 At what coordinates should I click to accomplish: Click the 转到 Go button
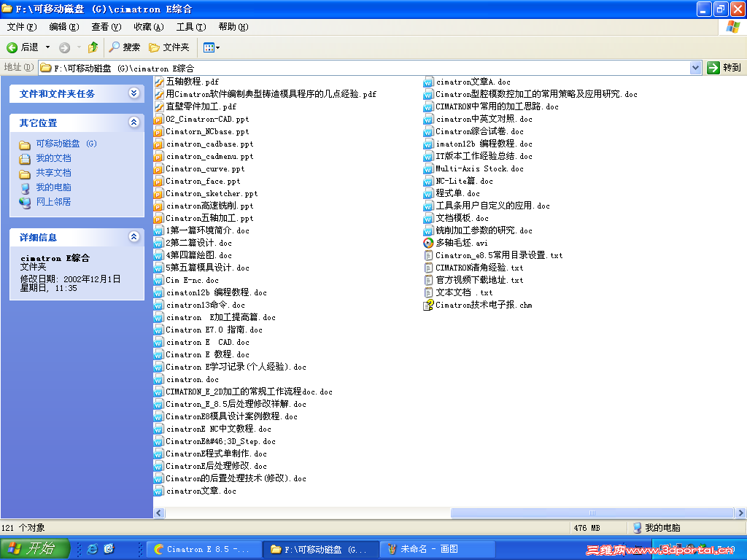point(724,68)
